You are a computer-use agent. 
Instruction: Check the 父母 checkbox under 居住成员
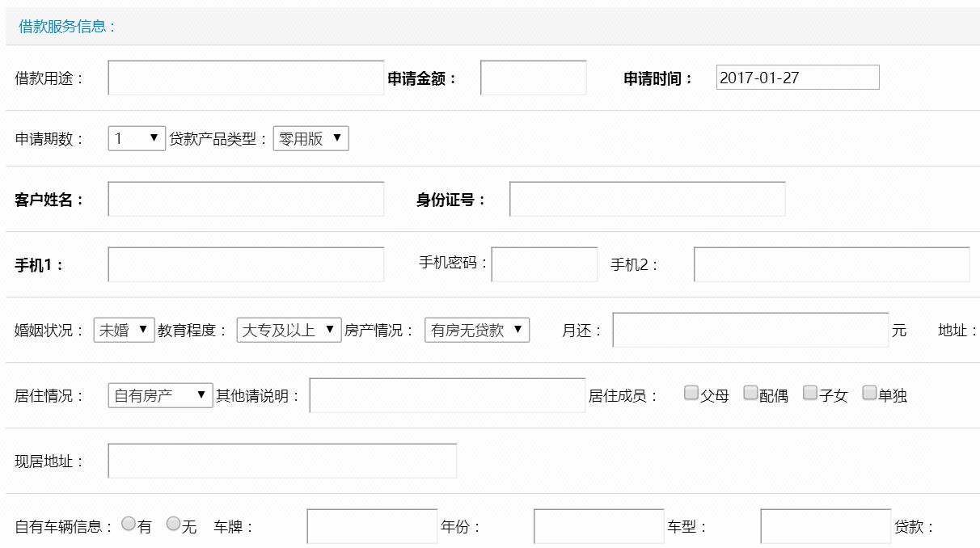pyautogui.click(x=692, y=392)
